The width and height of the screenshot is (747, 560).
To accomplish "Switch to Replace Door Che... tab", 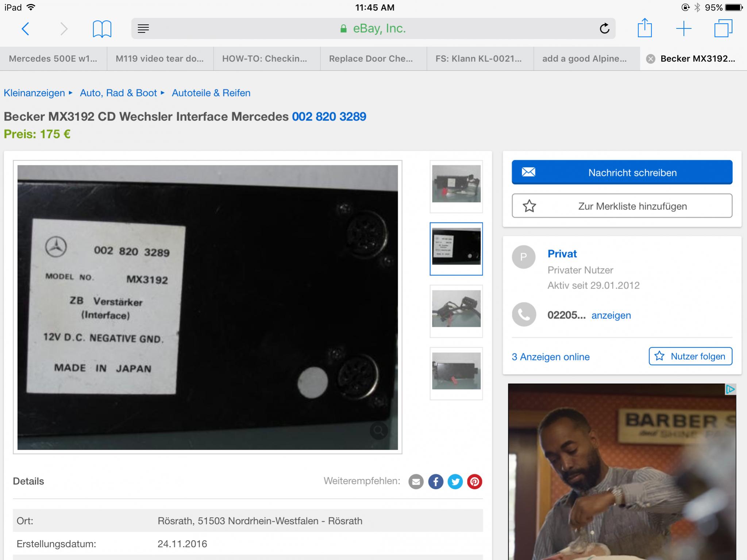I will pyautogui.click(x=373, y=59).
